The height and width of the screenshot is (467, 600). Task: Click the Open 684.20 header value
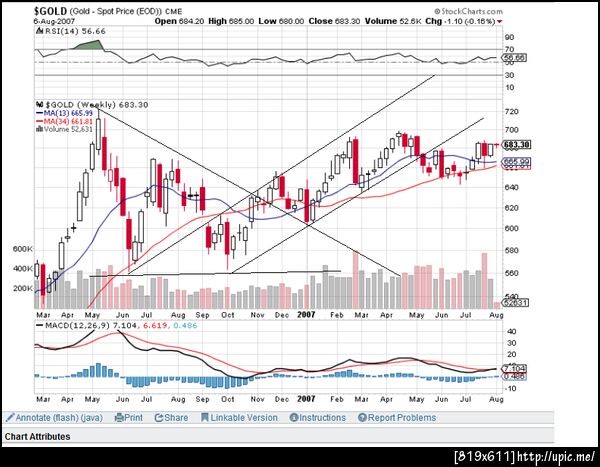(179, 21)
